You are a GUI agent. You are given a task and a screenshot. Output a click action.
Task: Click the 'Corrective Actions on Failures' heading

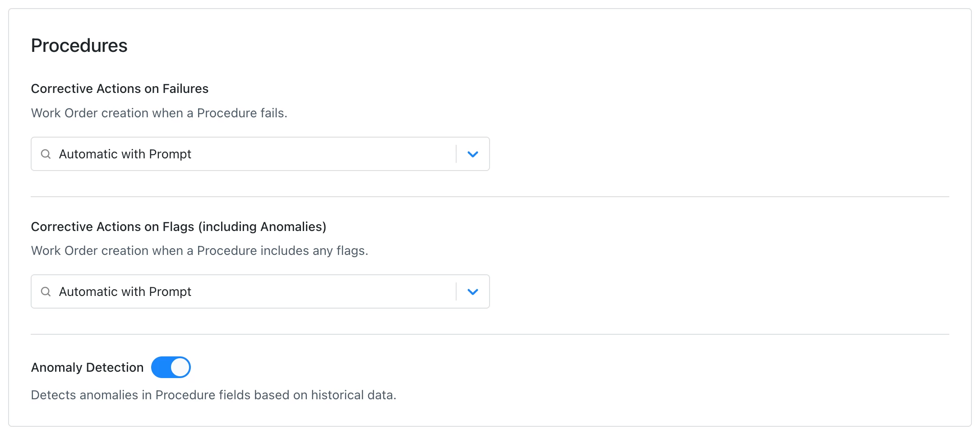point(120,89)
